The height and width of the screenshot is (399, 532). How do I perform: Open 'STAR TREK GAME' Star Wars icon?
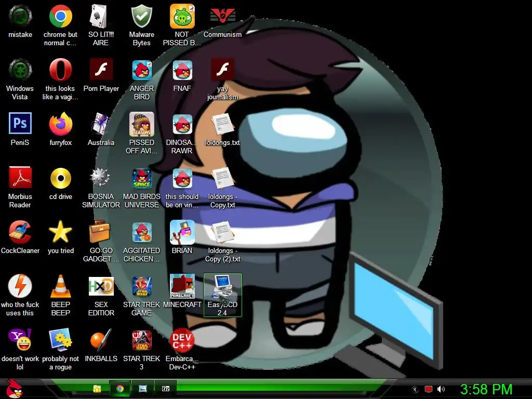point(141,286)
